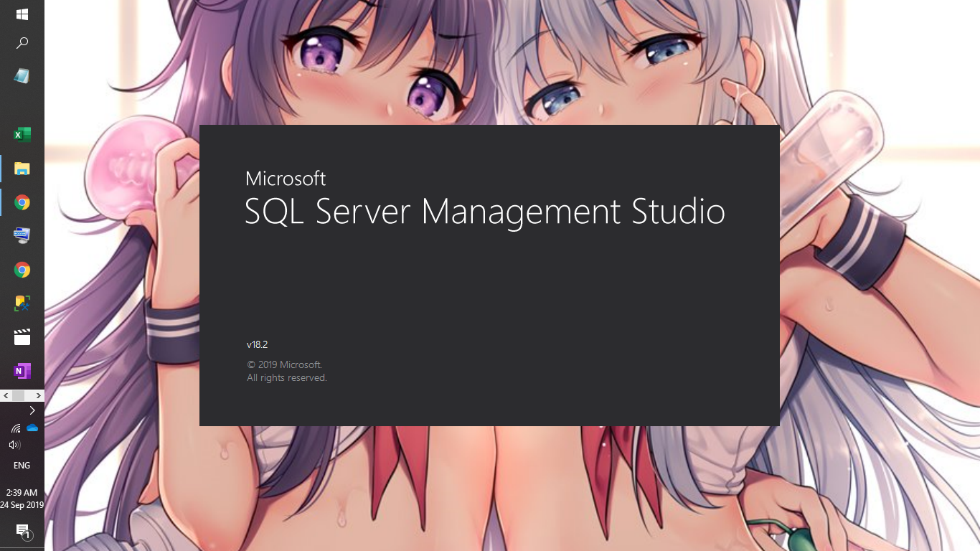
Task: Launch the Notepad taskbar icon
Action: (x=22, y=76)
